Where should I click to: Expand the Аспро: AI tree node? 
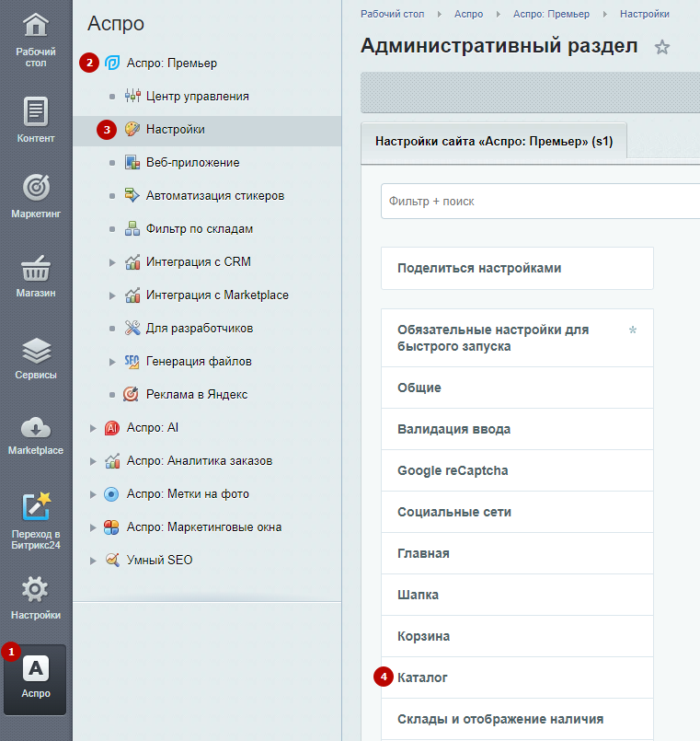tap(93, 428)
